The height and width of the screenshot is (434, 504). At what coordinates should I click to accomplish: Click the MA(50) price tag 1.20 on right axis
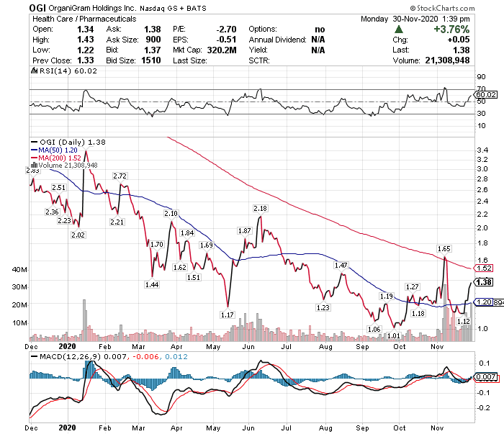484,302
